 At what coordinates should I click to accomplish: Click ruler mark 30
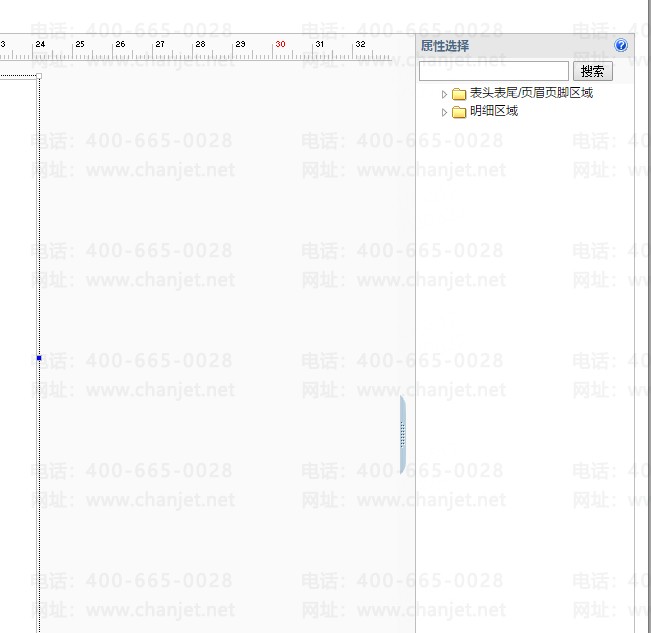280,44
